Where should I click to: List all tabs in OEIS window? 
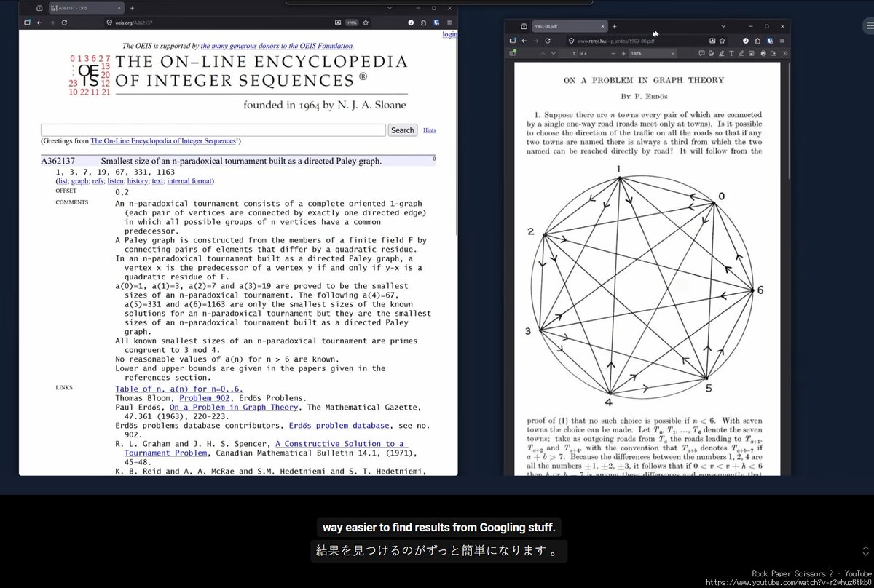(x=390, y=8)
